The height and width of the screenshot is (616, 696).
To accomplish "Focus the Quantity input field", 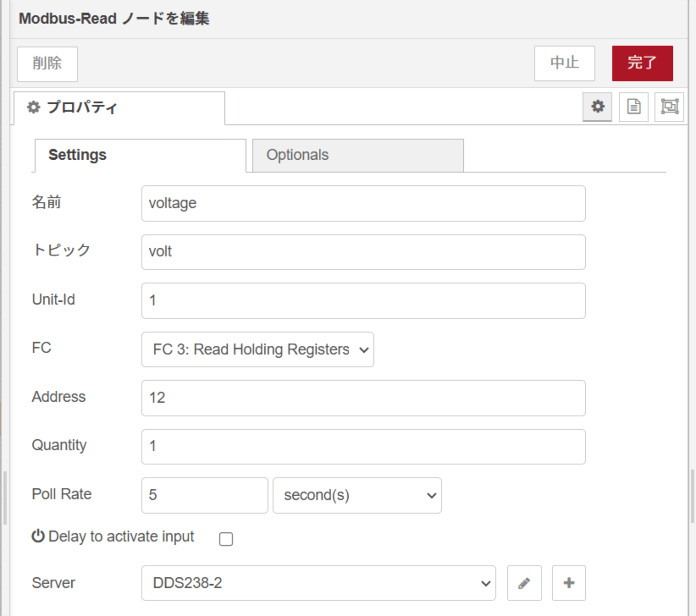I will pyautogui.click(x=363, y=447).
